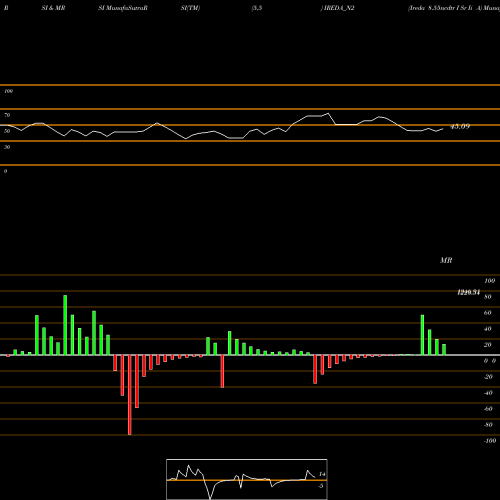Click the RSI axis label 100

[x=8, y=91]
